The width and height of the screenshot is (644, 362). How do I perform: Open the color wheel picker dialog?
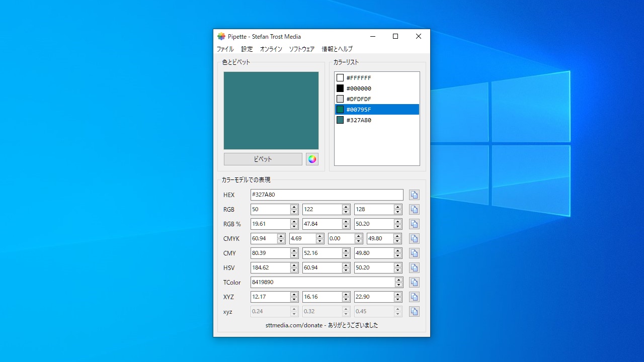(312, 159)
